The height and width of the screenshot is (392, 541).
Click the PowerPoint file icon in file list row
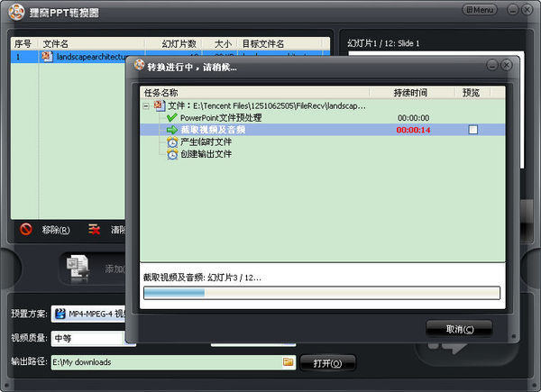point(47,57)
